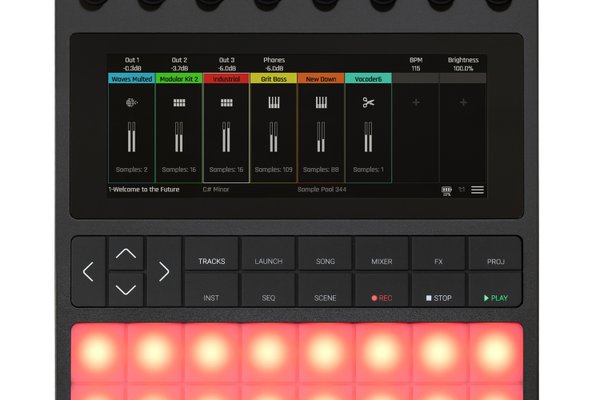Tap the Modular Kit 2 level meter

179,137
